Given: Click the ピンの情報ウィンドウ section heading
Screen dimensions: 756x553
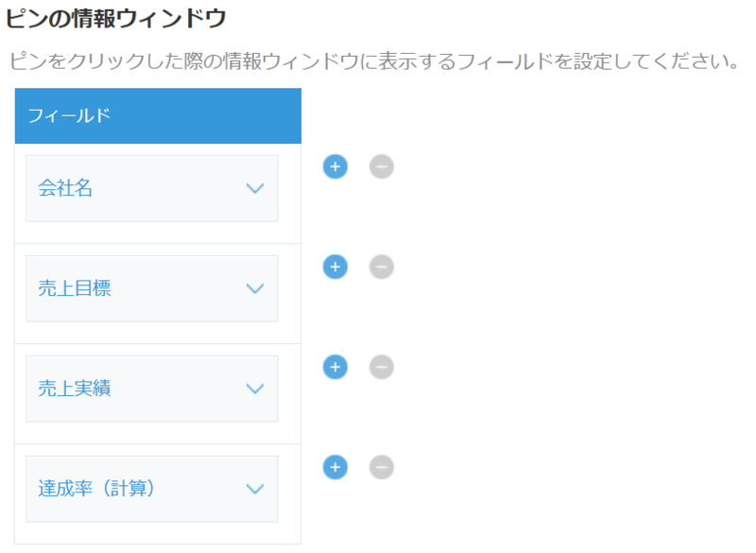Looking at the screenshot, I should pyautogui.click(x=116, y=18).
